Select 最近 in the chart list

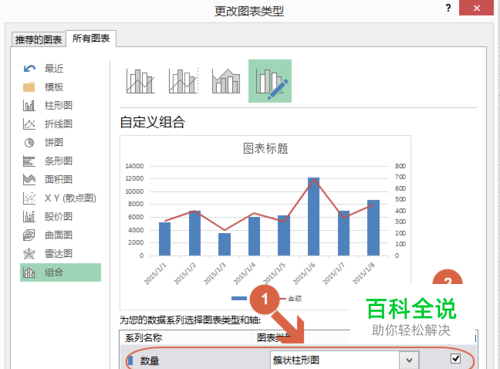[54, 69]
